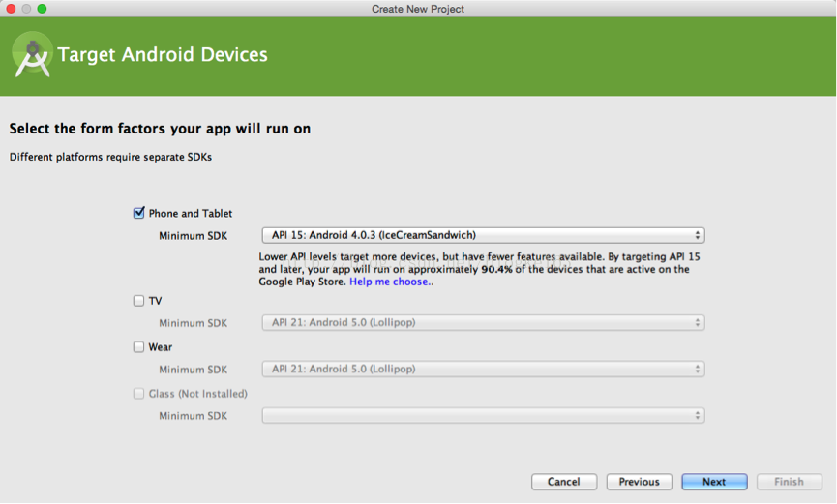Click the Wear label text

pyautogui.click(x=160, y=347)
